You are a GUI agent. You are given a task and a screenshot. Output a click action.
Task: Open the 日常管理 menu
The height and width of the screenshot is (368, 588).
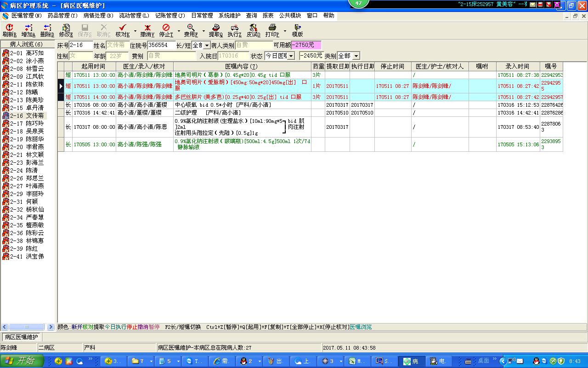coord(202,16)
